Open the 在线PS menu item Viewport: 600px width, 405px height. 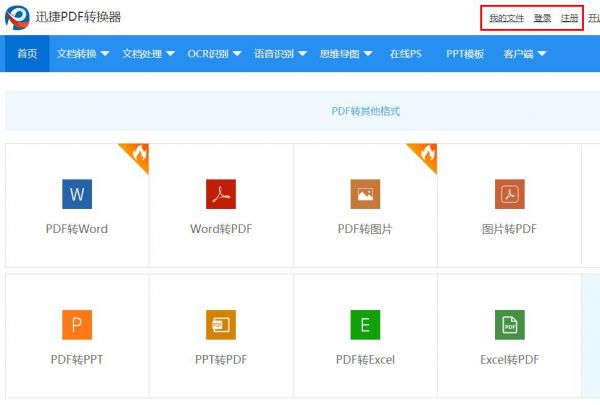pos(406,54)
